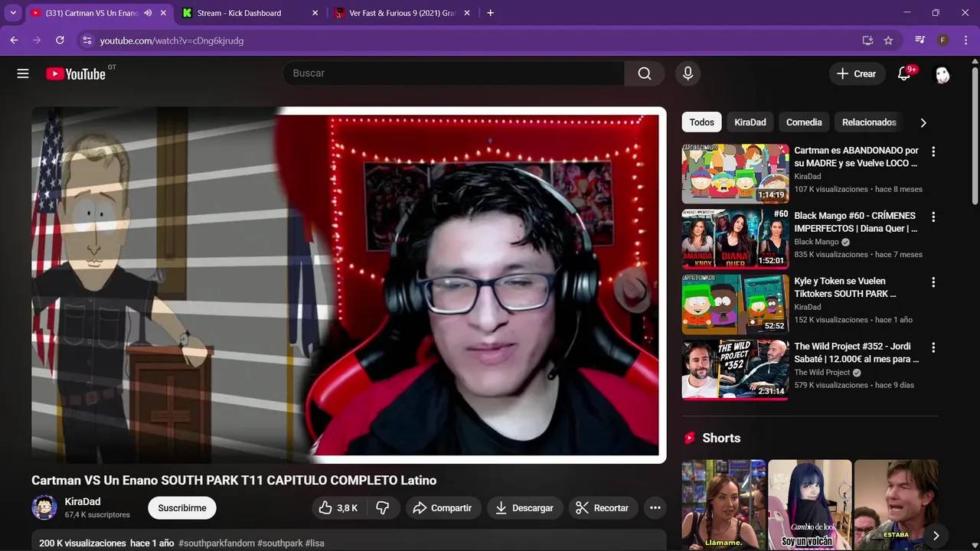
Task: Select the Comedia filter chip
Action: tap(804, 122)
